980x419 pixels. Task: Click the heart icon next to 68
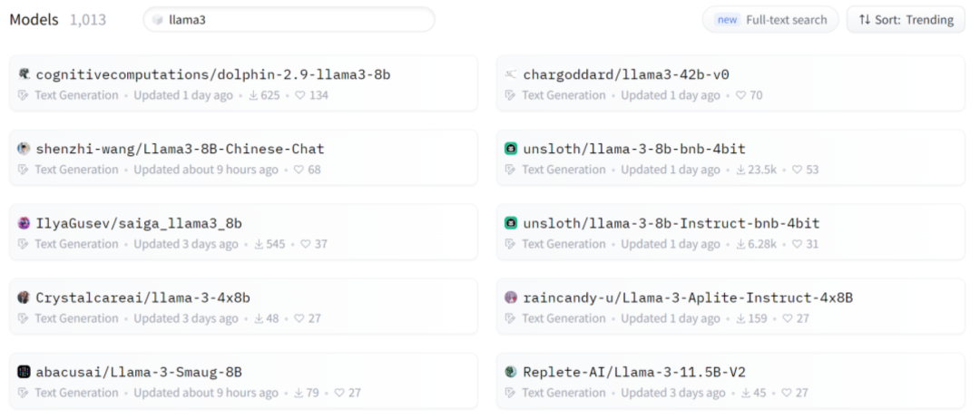tap(299, 170)
